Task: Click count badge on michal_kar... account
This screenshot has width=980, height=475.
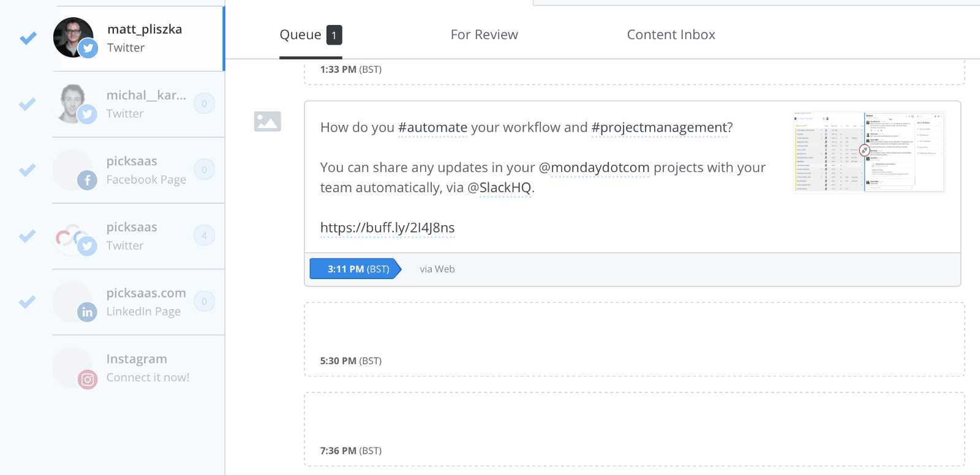Action: click(x=204, y=104)
